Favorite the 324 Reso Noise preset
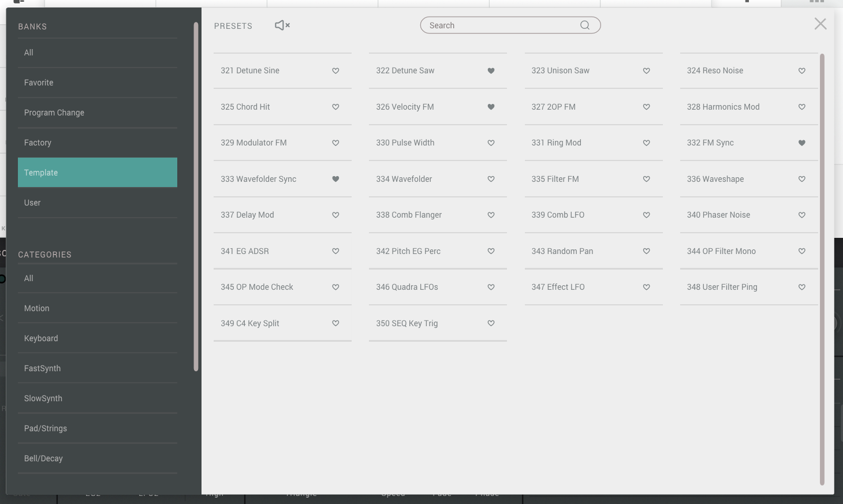 pyautogui.click(x=801, y=71)
